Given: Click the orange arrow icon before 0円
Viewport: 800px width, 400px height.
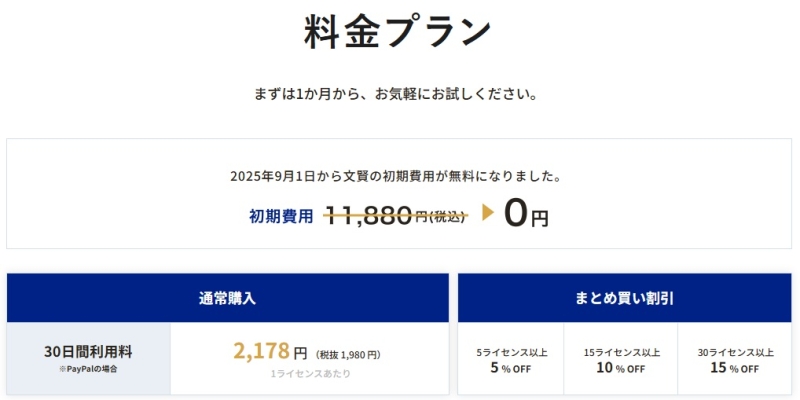Looking at the screenshot, I should [489, 212].
